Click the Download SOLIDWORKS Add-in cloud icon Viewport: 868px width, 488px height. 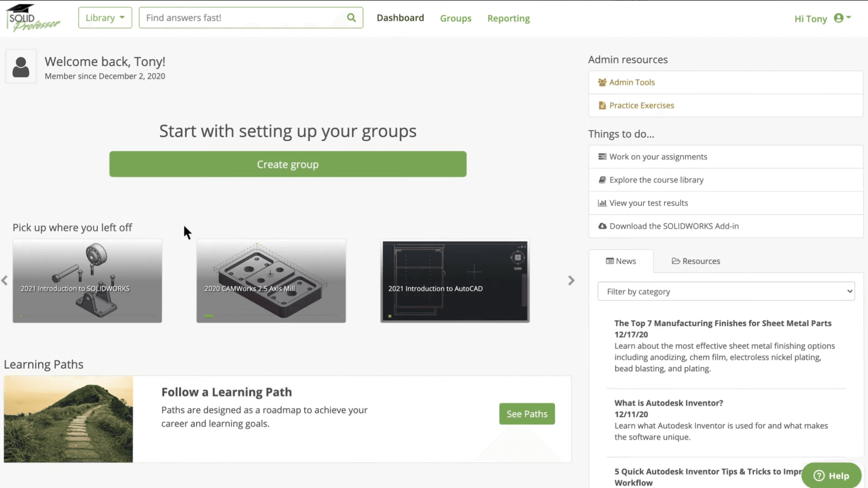pos(602,226)
